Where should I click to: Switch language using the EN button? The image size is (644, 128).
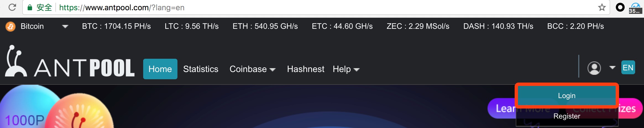628,68
